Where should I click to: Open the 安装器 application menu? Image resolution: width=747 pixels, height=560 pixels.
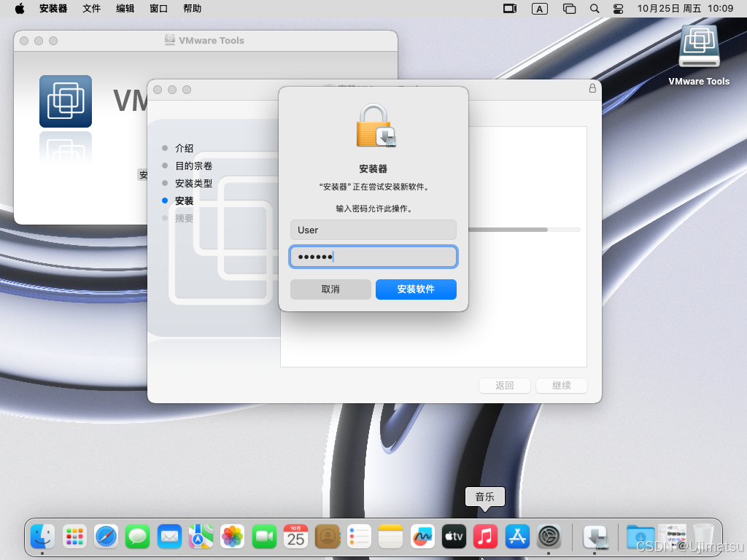[x=53, y=9]
